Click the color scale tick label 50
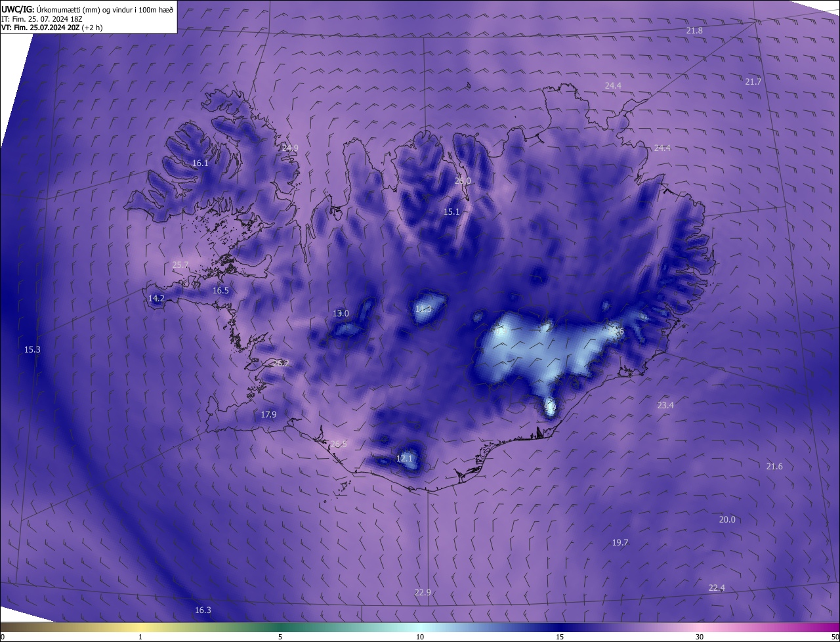 coord(835,637)
